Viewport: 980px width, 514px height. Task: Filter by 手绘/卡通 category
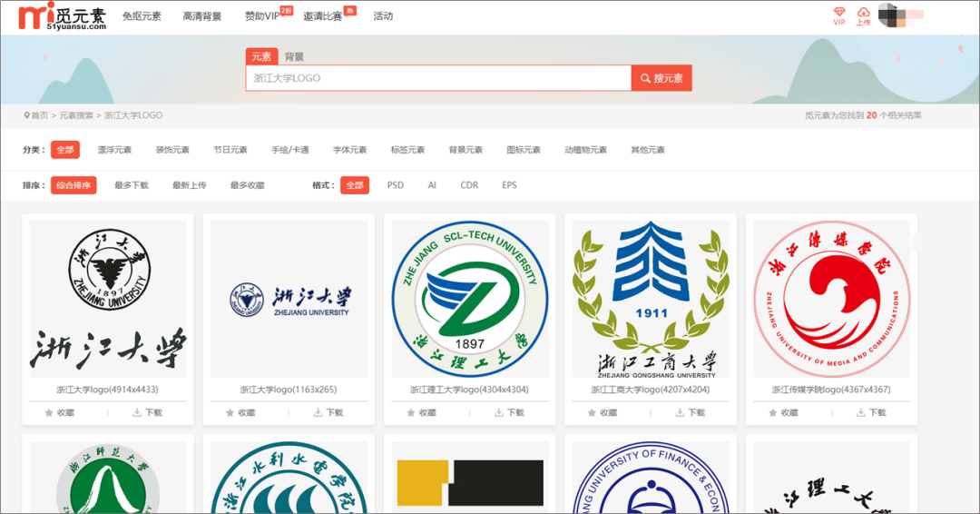tap(290, 150)
